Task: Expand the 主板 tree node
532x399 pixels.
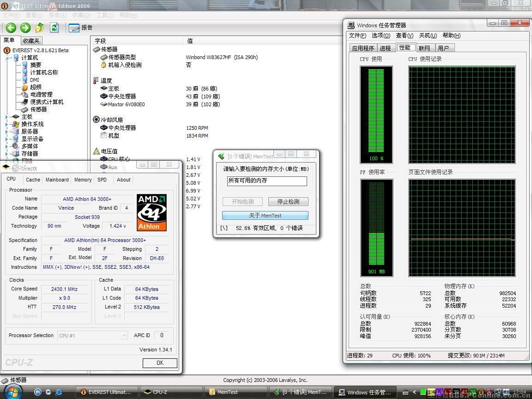Action: (7, 117)
